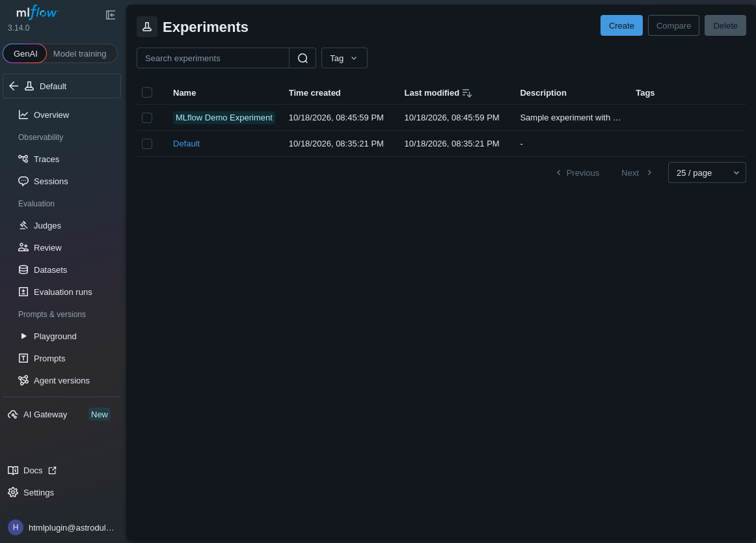
Task: Click the Docs book icon
Action: 13,470
